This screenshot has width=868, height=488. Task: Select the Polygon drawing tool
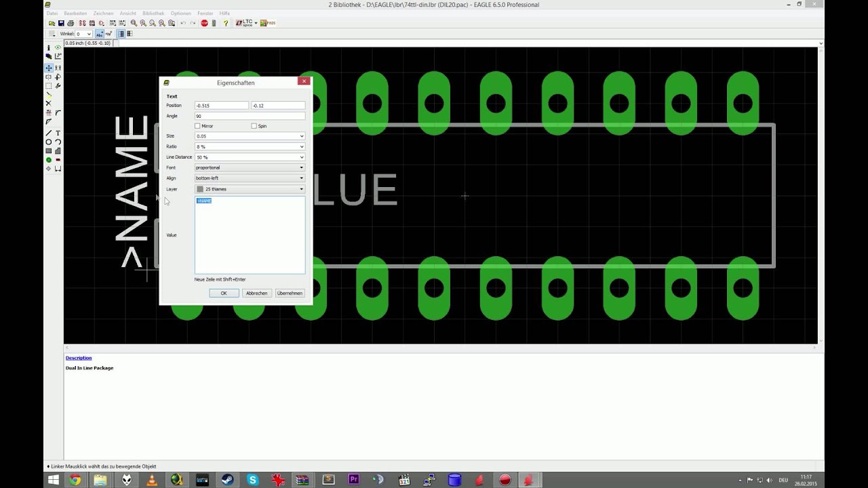click(x=58, y=150)
